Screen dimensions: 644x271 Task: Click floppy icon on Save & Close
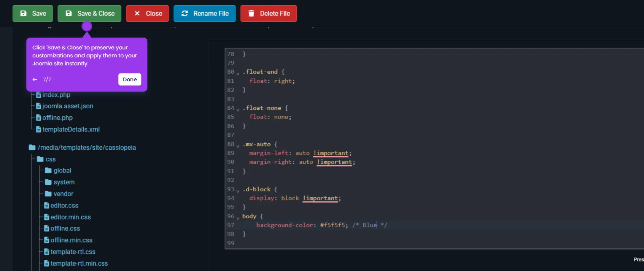click(69, 13)
